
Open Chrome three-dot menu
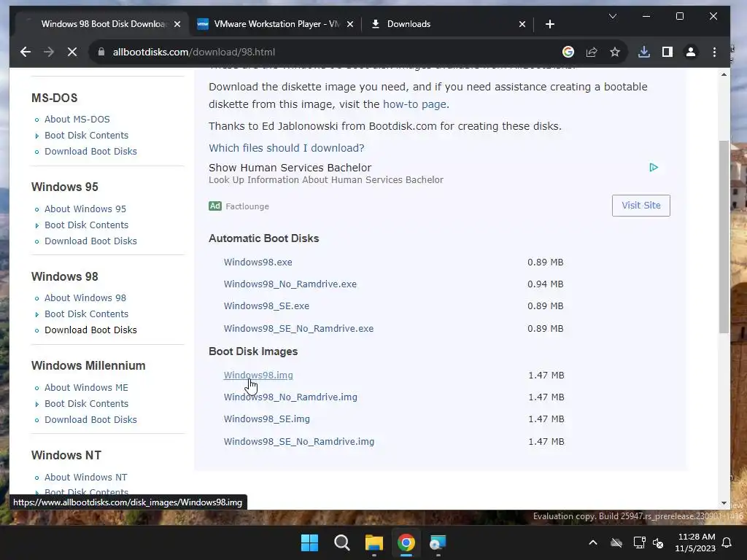coord(714,52)
